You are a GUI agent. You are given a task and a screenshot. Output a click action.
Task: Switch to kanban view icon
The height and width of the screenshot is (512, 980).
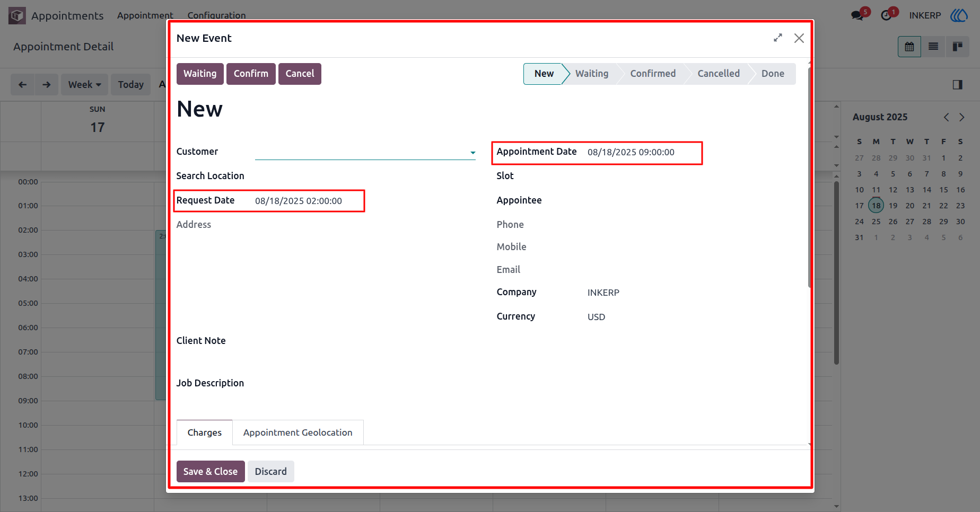pos(957,47)
